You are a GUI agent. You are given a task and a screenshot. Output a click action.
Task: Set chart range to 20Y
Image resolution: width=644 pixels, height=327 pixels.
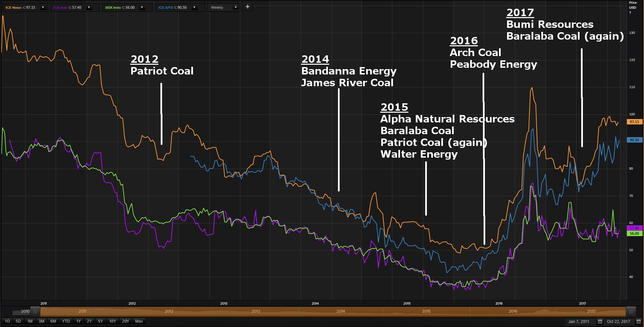[x=126, y=321]
